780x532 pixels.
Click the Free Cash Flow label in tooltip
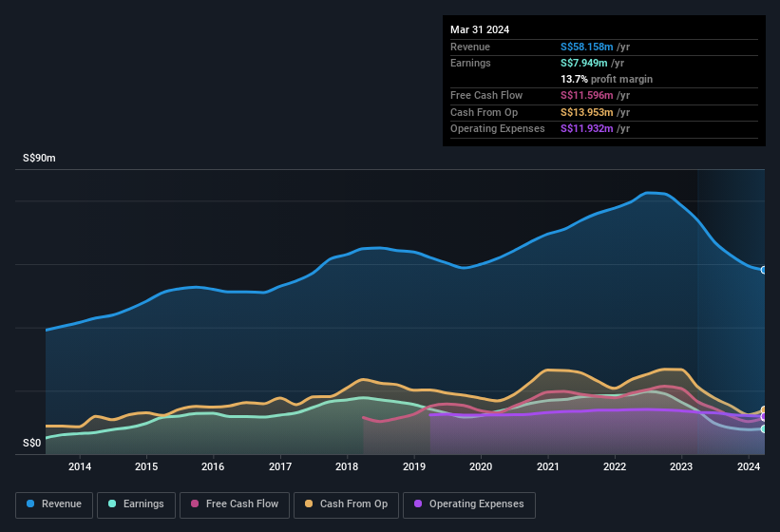[x=486, y=95]
